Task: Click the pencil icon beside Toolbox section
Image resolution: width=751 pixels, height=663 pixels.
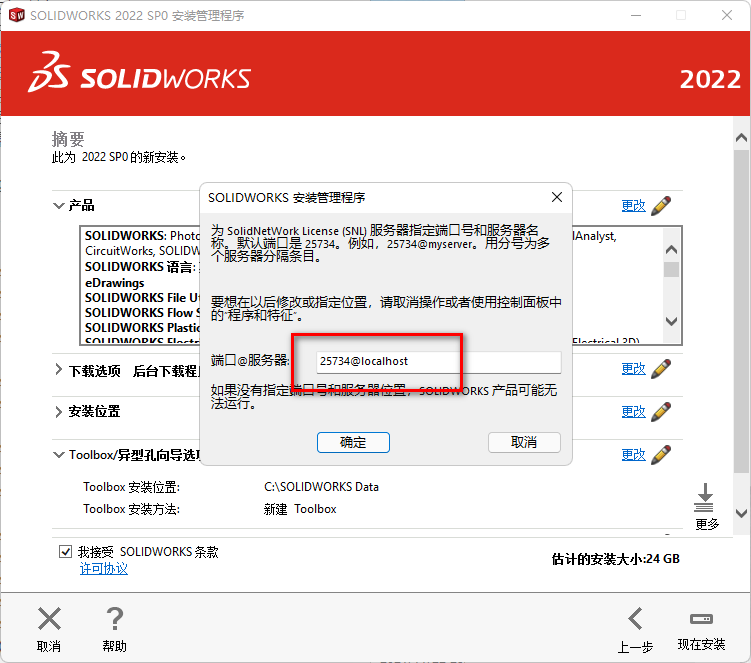Action: point(661,455)
